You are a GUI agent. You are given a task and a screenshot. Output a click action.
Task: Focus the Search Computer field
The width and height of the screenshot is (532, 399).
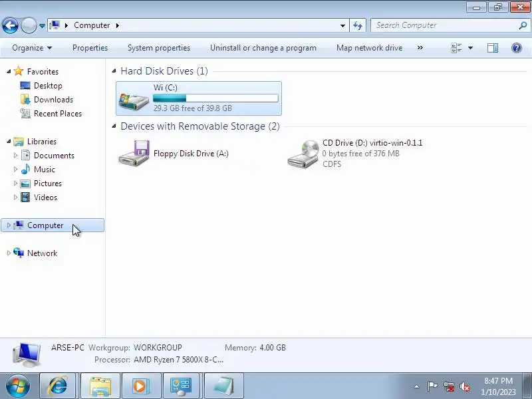pos(444,25)
